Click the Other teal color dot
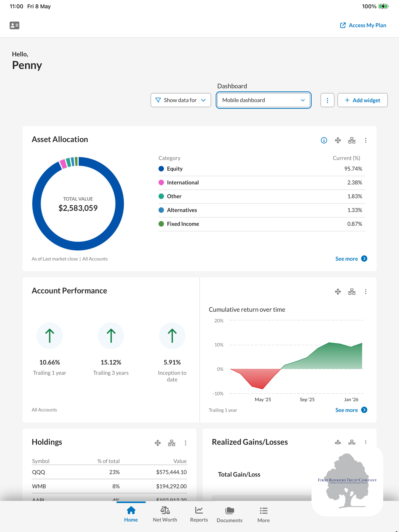This screenshot has width=399, height=532. 161,196
